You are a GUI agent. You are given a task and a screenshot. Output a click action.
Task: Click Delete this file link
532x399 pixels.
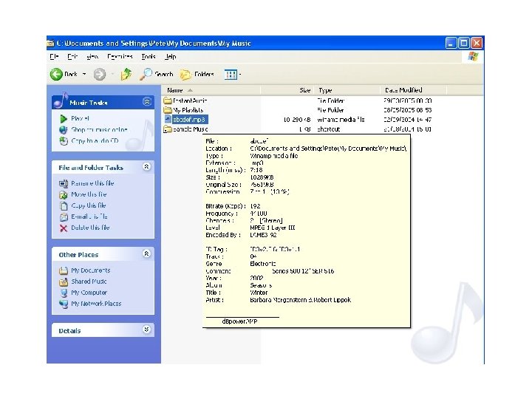90,228
